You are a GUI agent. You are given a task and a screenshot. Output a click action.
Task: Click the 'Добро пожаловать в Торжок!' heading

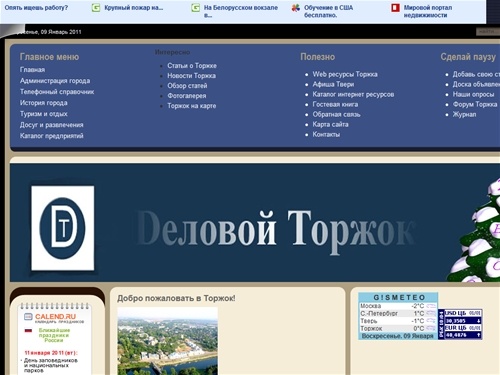pyautogui.click(x=176, y=298)
